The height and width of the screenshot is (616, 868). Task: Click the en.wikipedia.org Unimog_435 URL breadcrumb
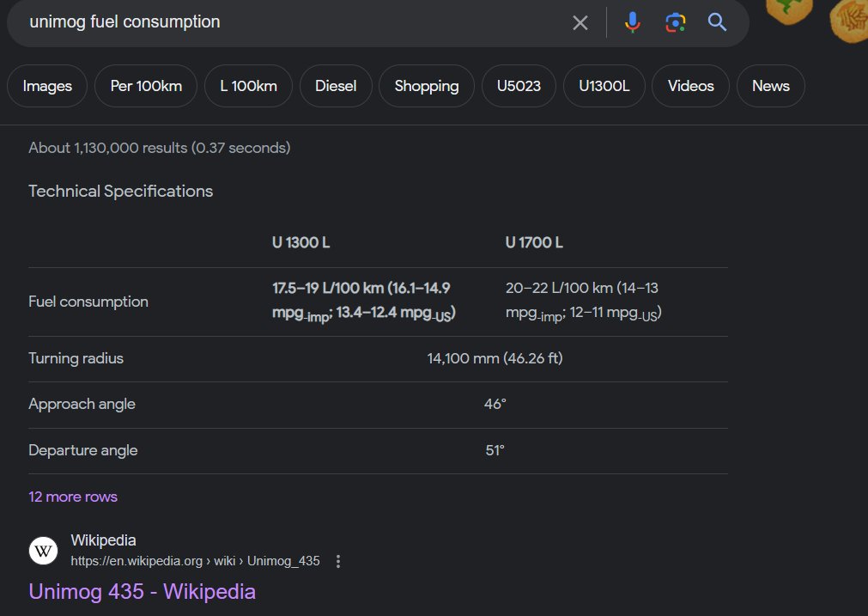(x=196, y=561)
